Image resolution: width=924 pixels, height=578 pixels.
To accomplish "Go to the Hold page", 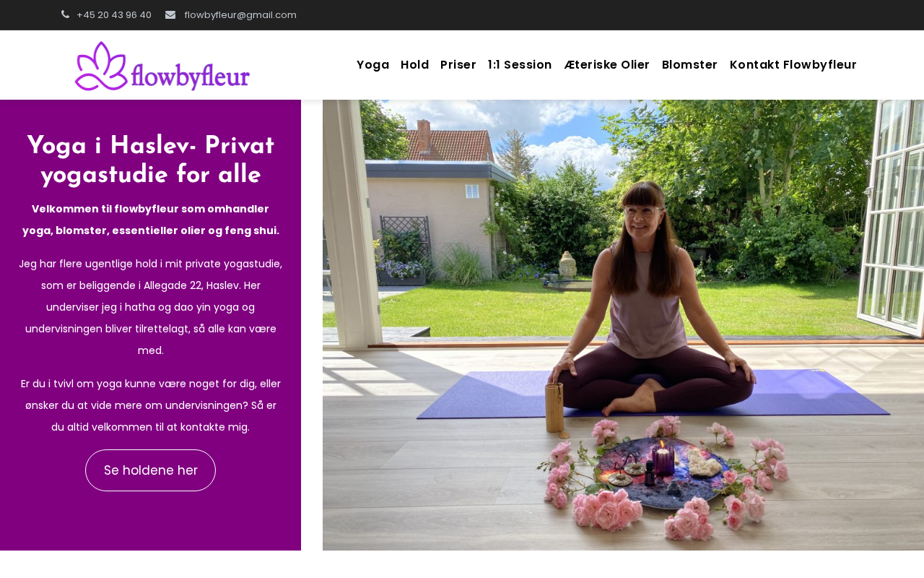I will click(x=414, y=65).
